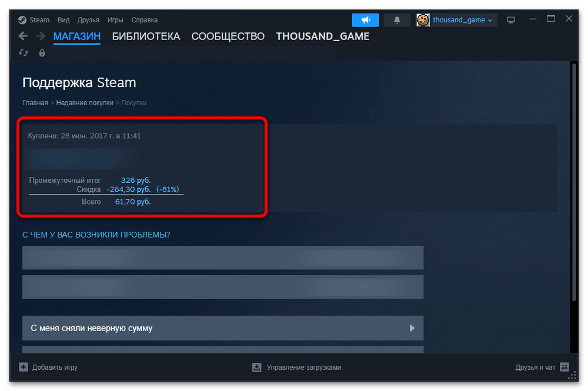
Task: Click the Big Picture monitor icon
Action: [x=511, y=20]
